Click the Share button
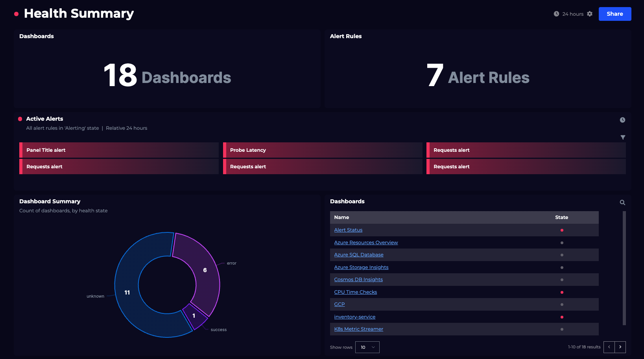 [x=614, y=13]
